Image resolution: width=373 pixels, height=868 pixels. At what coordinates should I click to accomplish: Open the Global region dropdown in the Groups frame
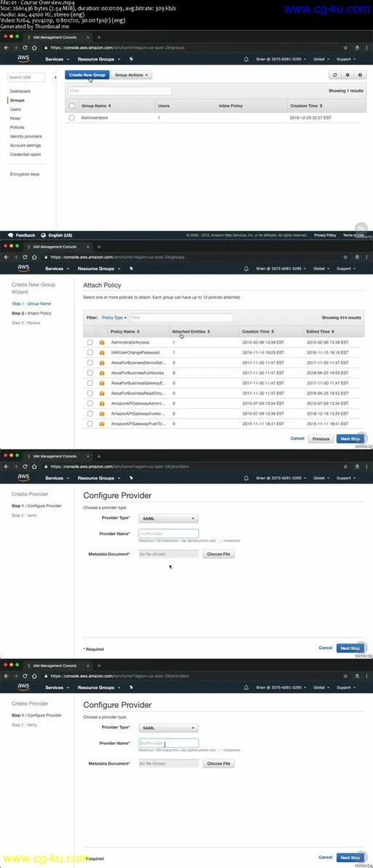321,59
